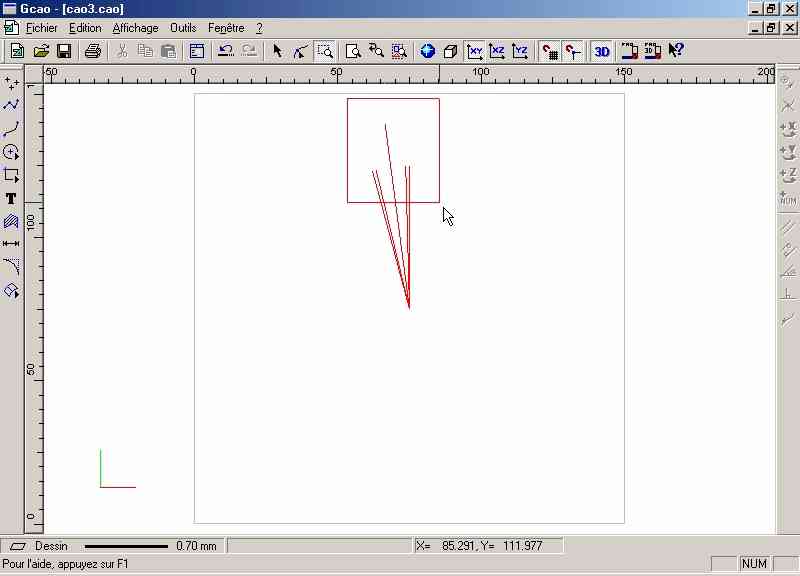Screen dimensions: 800x576
Task: Switch to the XY plane view
Action: (x=474, y=51)
